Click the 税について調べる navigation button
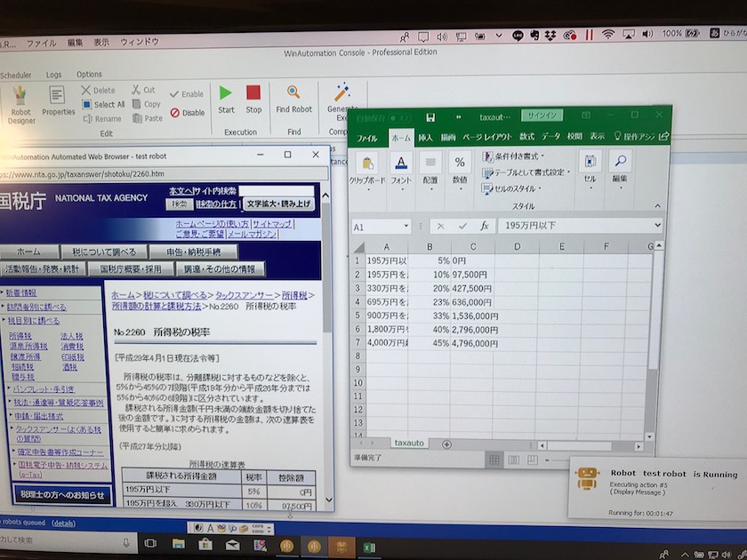 point(104,252)
